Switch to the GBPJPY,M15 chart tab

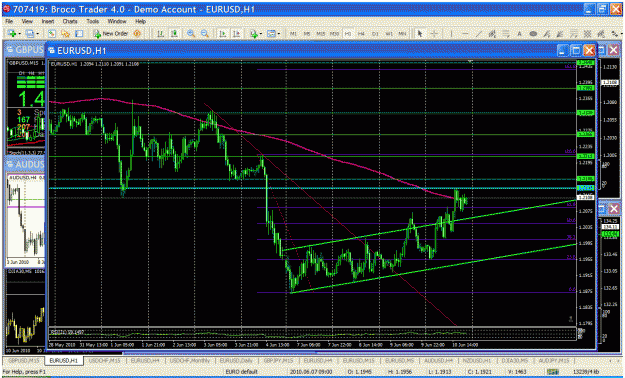click(x=278, y=360)
